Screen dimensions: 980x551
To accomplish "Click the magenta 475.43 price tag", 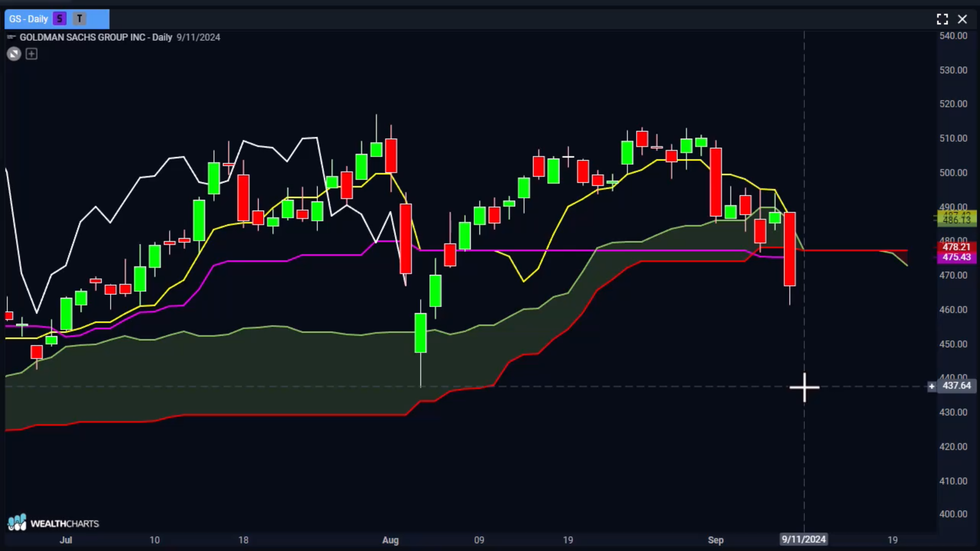I will coord(957,257).
